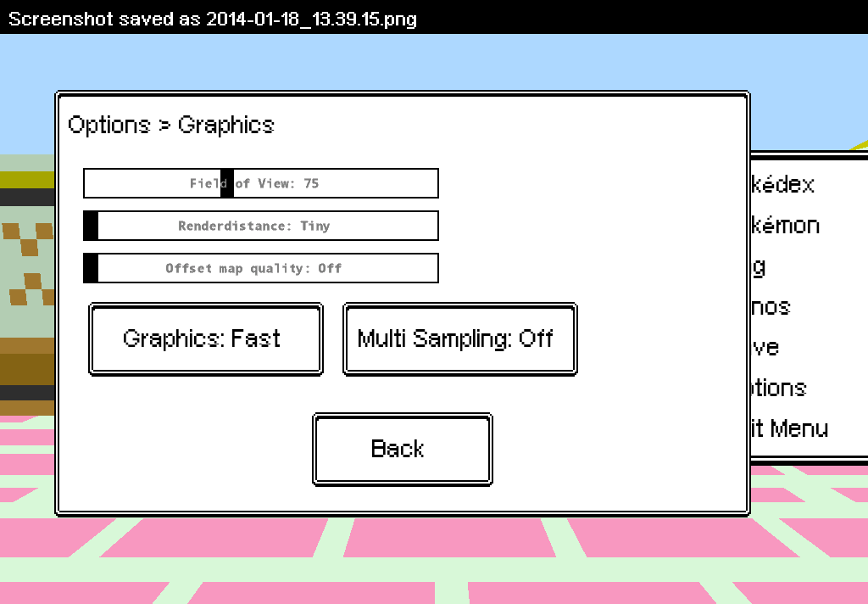Open the Pokédex menu entry
Image resolution: width=868 pixels, height=604 pixels.
[x=782, y=185]
